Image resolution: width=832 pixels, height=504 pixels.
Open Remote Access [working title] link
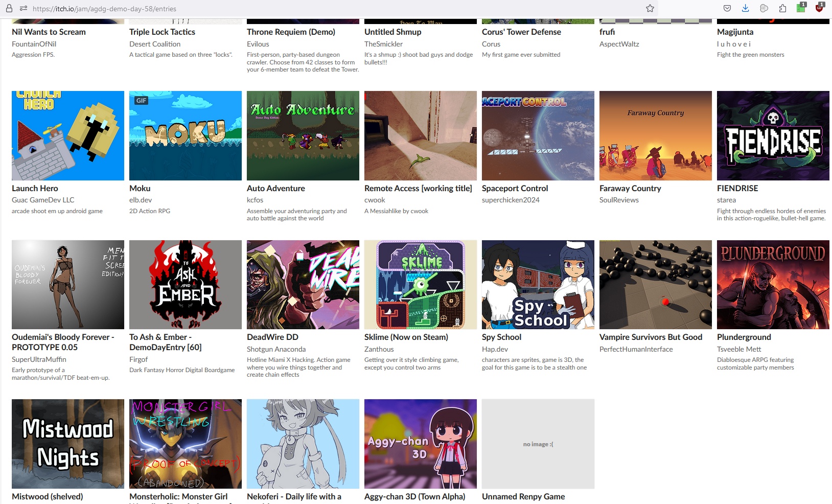tap(418, 188)
